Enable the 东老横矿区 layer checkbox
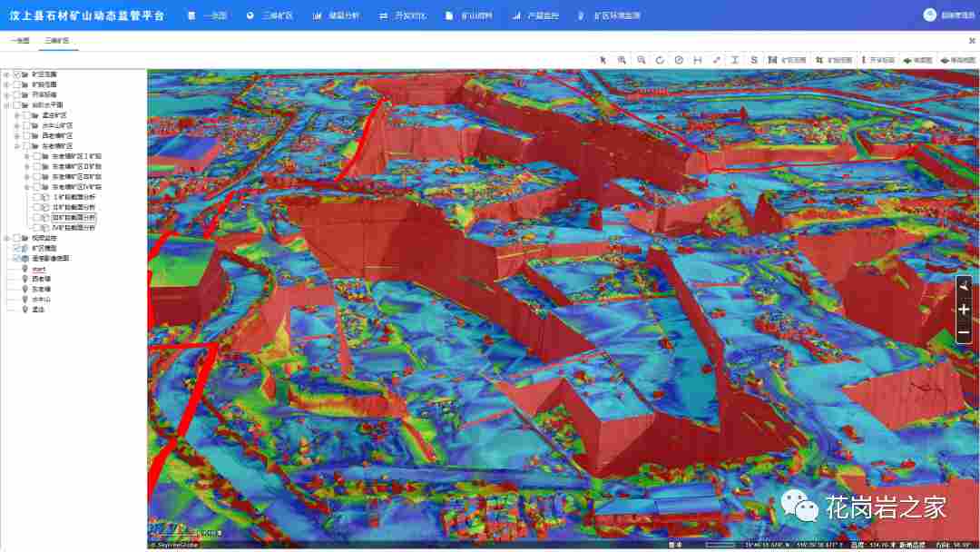This screenshot has width=980, height=552. 27,146
